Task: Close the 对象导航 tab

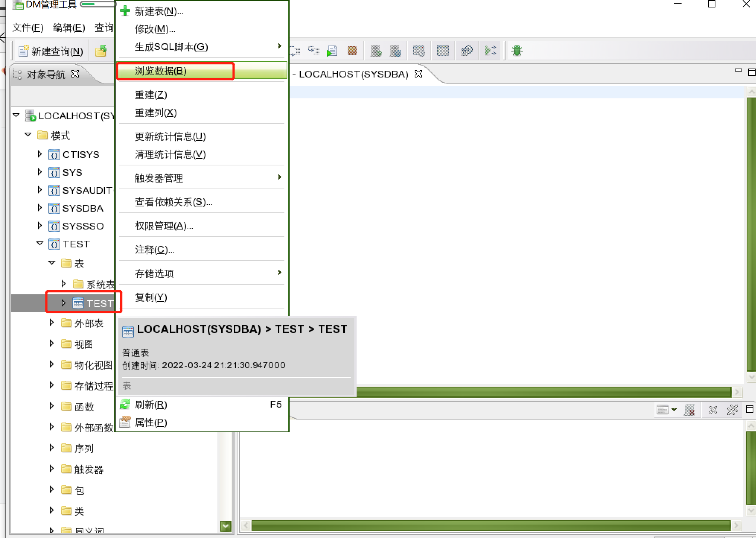Action: pos(75,74)
